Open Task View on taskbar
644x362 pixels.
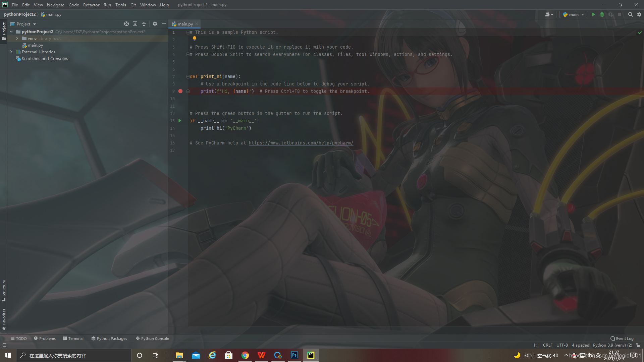tap(156, 355)
